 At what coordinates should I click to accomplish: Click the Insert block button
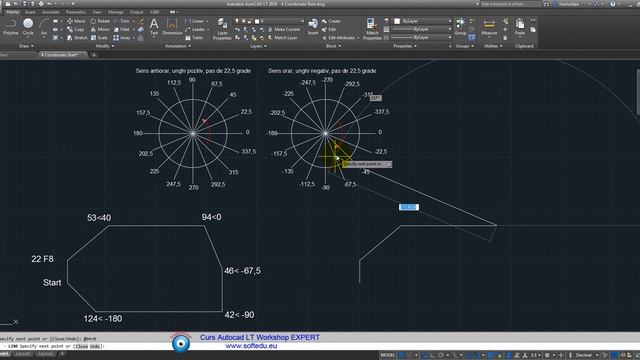coord(313,27)
